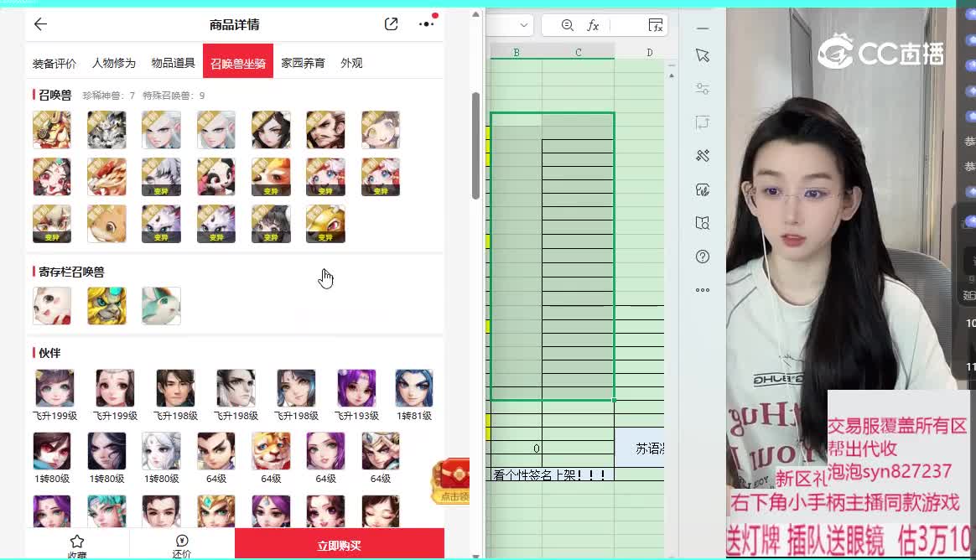Click the 看个性签名上架！！！ cell
The image size is (976, 560).
click(553, 474)
